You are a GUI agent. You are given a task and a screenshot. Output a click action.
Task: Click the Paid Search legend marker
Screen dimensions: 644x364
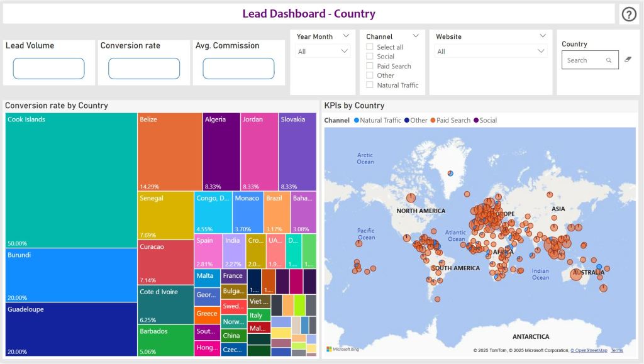click(433, 120)
